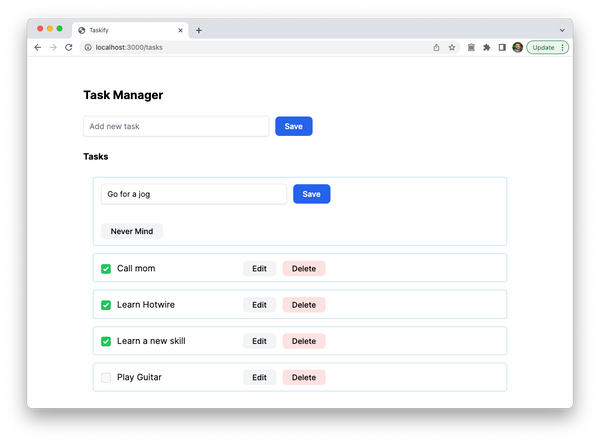Viewport: 600px width, 444px height.
Task: Click the Play Guitar task label
Action: point(139,377)
